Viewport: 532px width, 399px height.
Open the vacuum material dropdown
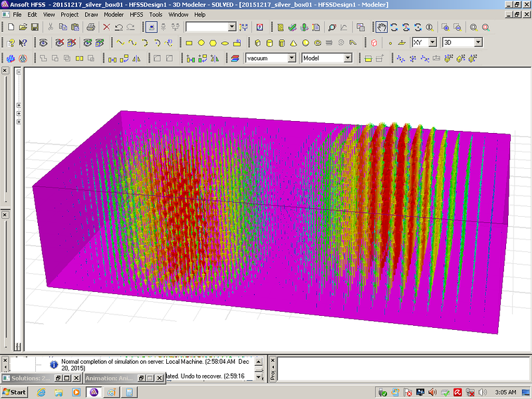click(291, 59)
